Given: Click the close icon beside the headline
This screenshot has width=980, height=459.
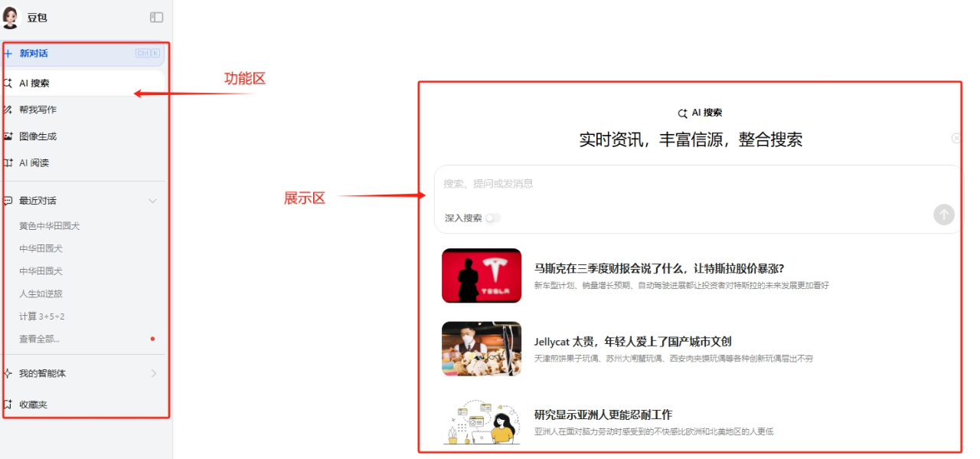Looking at the screenshot, I should (x=956, y=139).
